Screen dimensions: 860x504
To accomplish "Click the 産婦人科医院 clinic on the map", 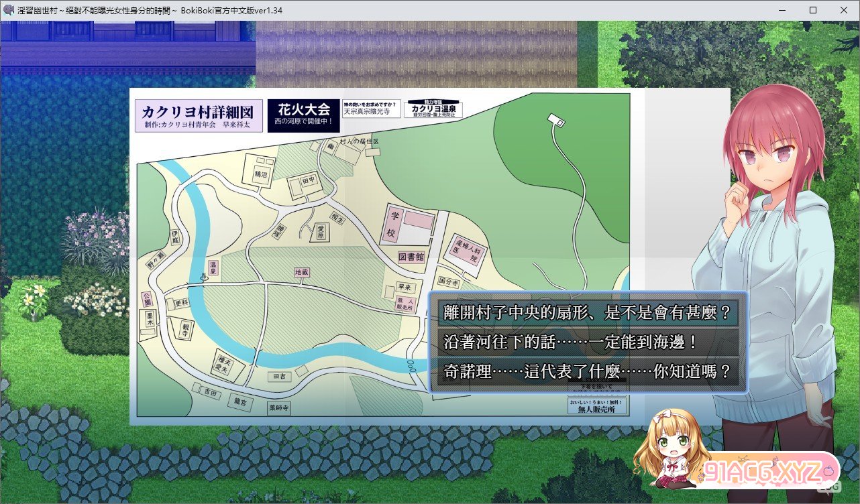I will click(467, 250).
